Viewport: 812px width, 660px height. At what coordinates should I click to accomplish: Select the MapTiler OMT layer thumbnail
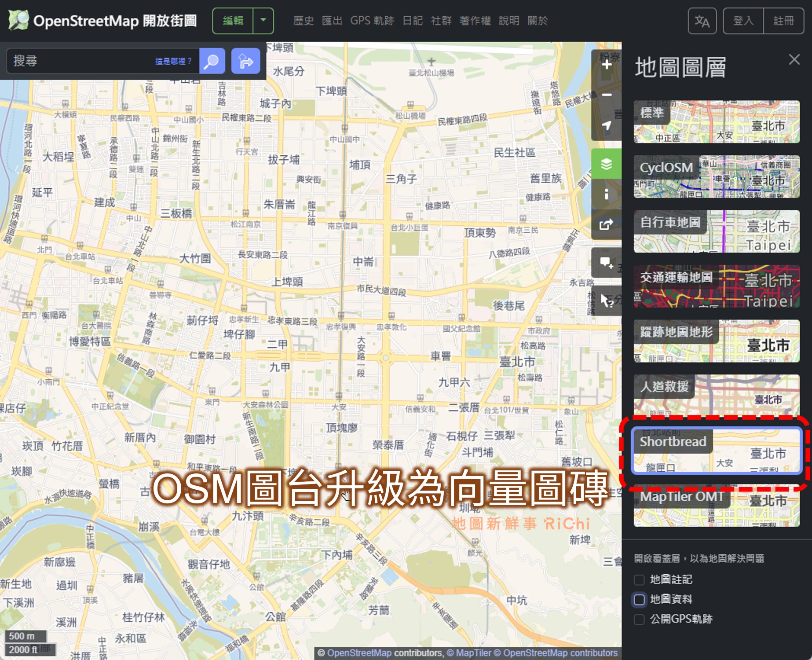717,506
